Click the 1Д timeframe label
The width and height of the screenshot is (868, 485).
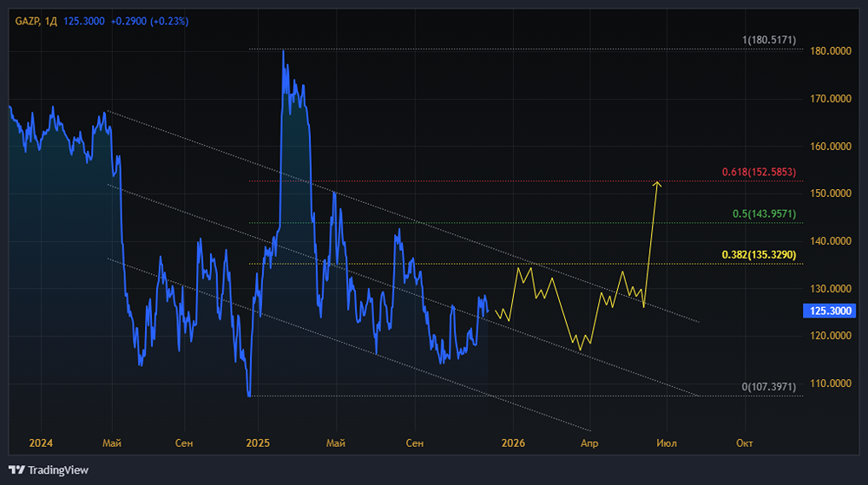[51, 22]
